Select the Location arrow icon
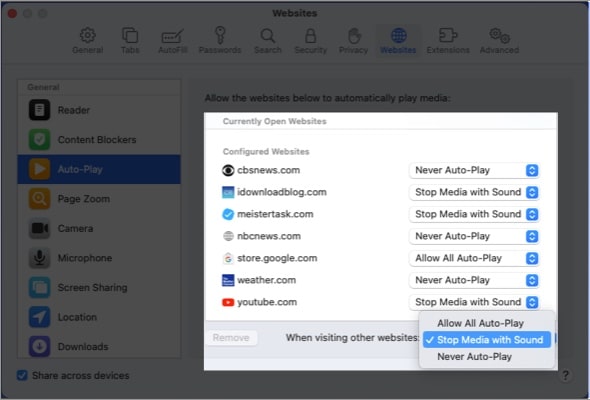Image resolution: width=590 pixels, height=400 pixels. click(x=40, y=317)
